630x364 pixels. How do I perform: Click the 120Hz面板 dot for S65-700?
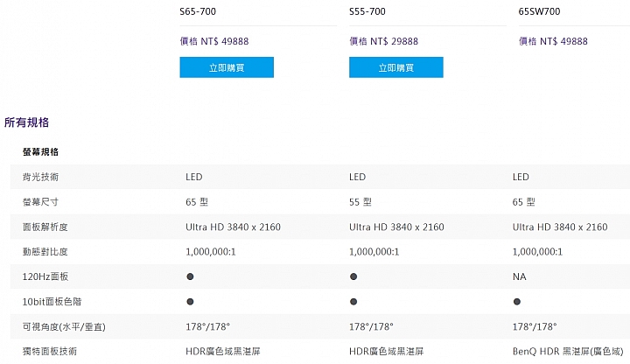(x=190, y=276)
